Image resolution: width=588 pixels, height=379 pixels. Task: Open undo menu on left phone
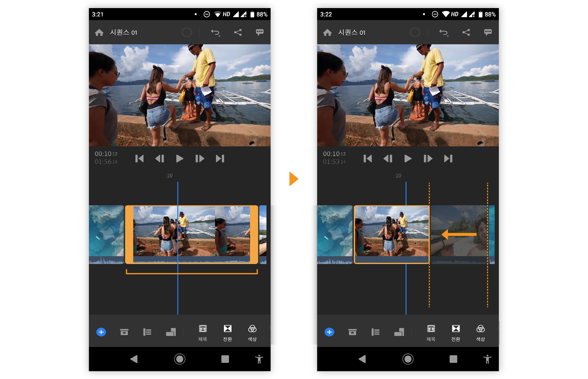pos(215,33)
